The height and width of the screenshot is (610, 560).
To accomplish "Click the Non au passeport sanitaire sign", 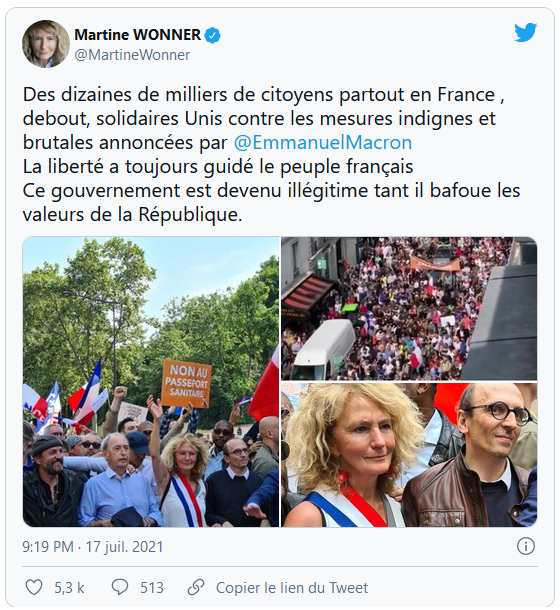I will 186,384.
